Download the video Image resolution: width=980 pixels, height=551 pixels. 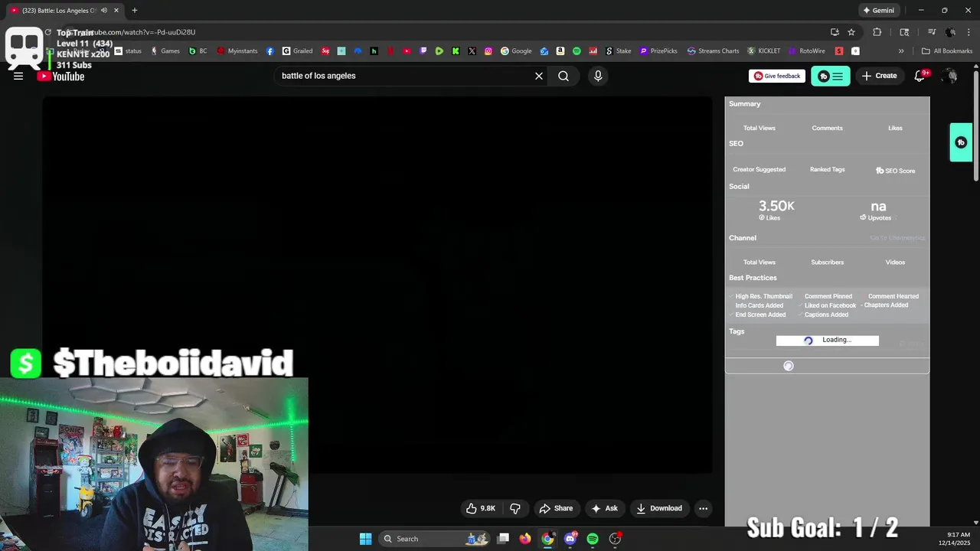[659, 508]
